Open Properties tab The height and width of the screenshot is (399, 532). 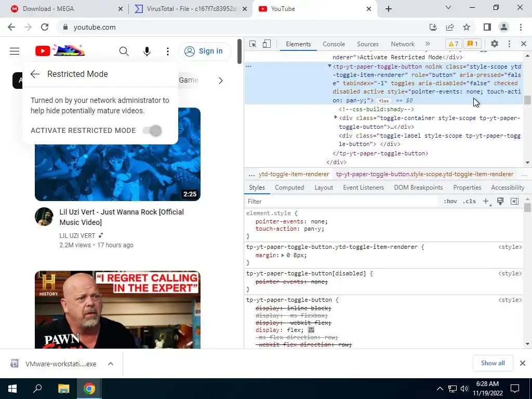point(467,188)
